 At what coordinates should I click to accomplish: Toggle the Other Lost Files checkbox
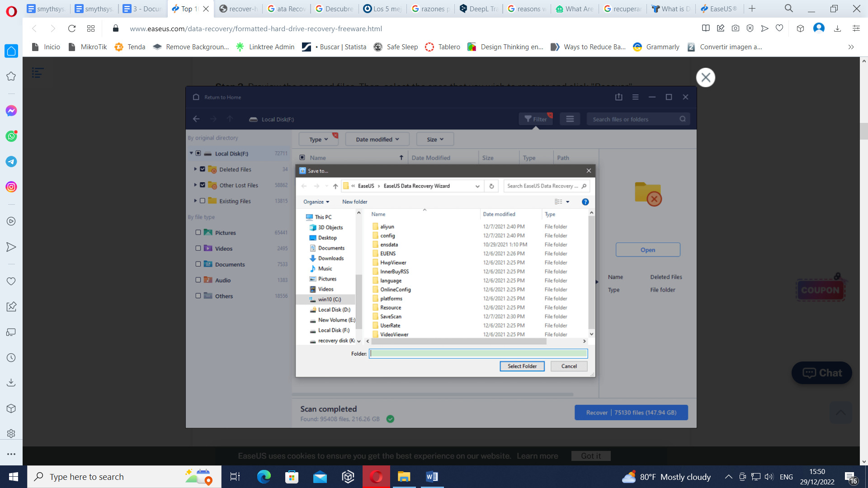click(203, 185)
